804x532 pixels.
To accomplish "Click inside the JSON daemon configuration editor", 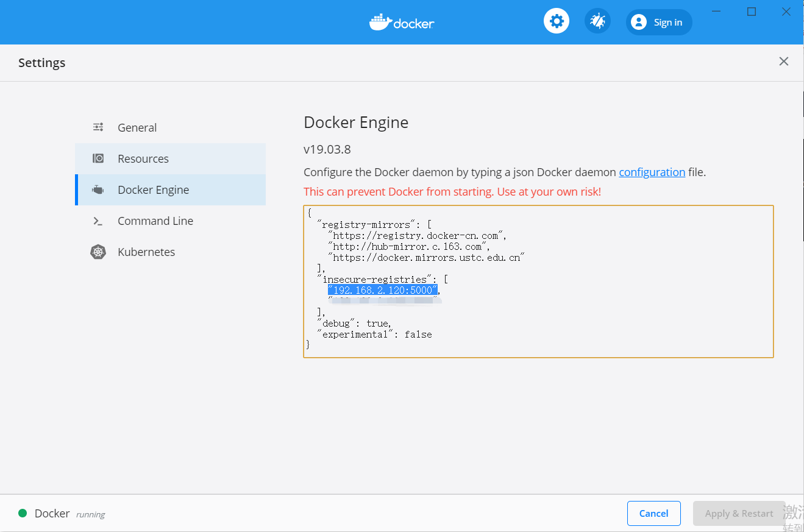I will (536, 280).
